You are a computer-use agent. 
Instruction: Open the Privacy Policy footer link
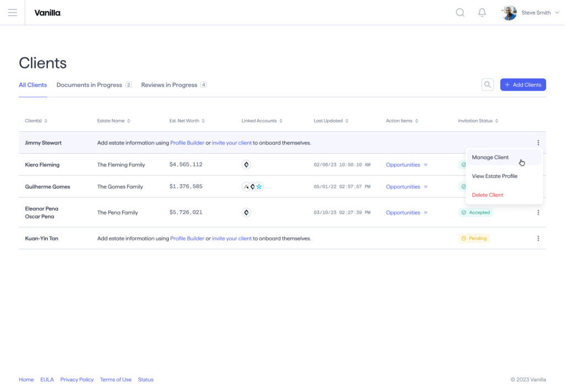coord(77,379)
